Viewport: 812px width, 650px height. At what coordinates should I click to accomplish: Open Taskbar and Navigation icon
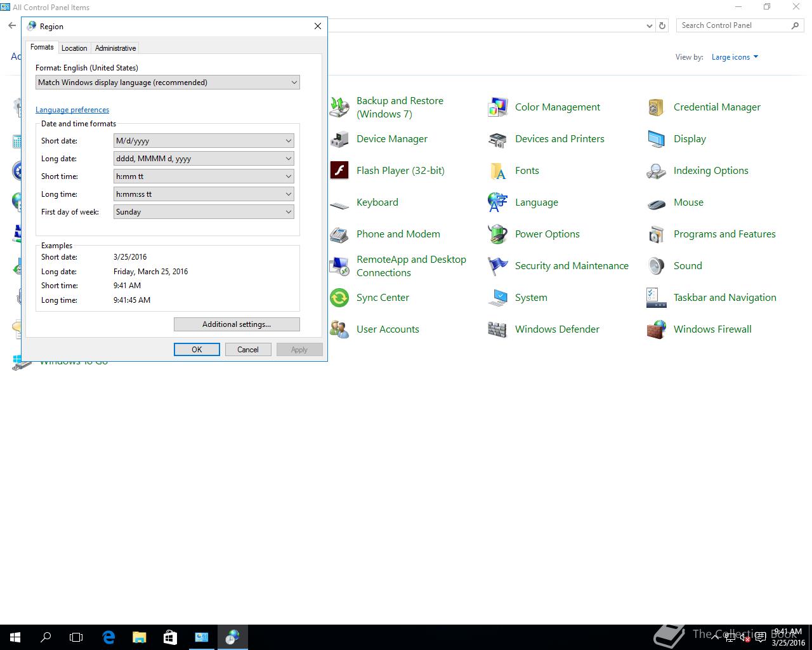tap(657, 298)
